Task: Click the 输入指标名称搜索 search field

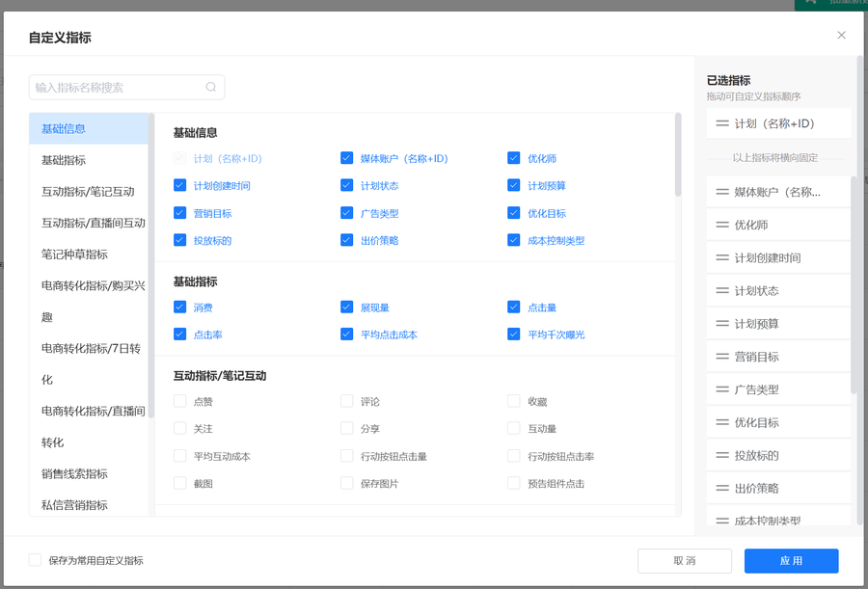Action: pyautogui.click(x=116, y=88)
